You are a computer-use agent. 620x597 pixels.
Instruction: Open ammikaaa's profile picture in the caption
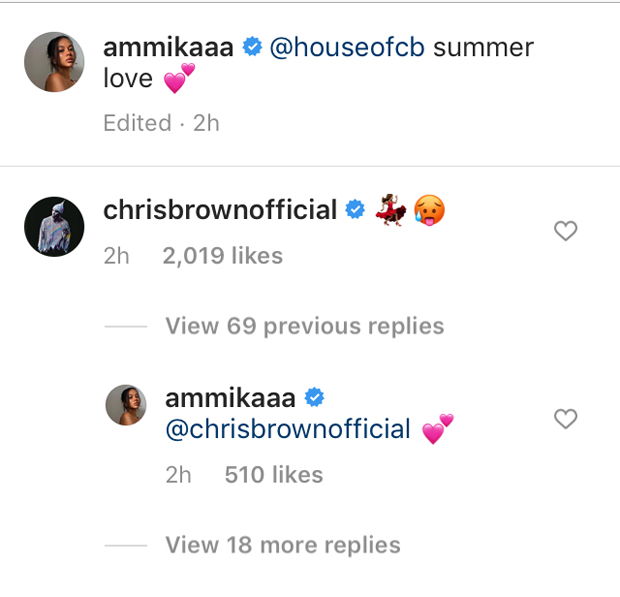coord(53,62)
